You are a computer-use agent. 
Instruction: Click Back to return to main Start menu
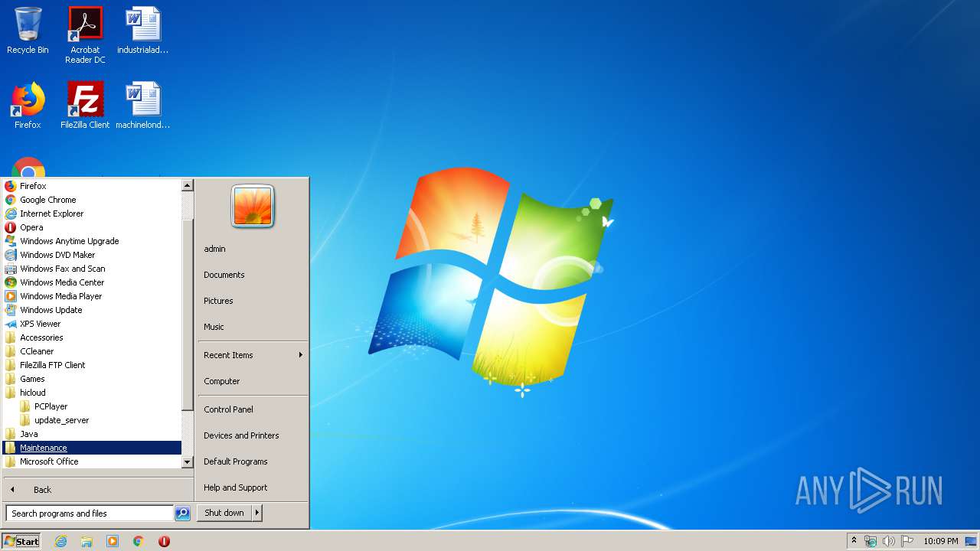click(98, 490)
